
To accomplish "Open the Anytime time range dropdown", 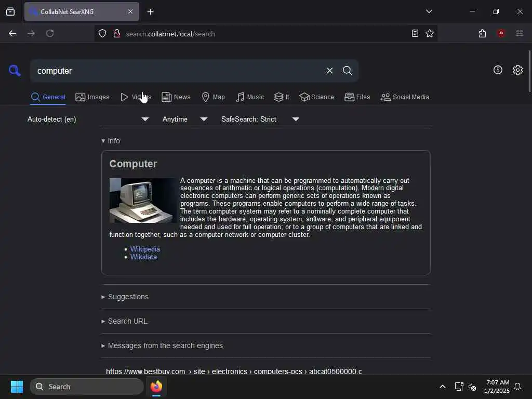I will pos(185,119).
